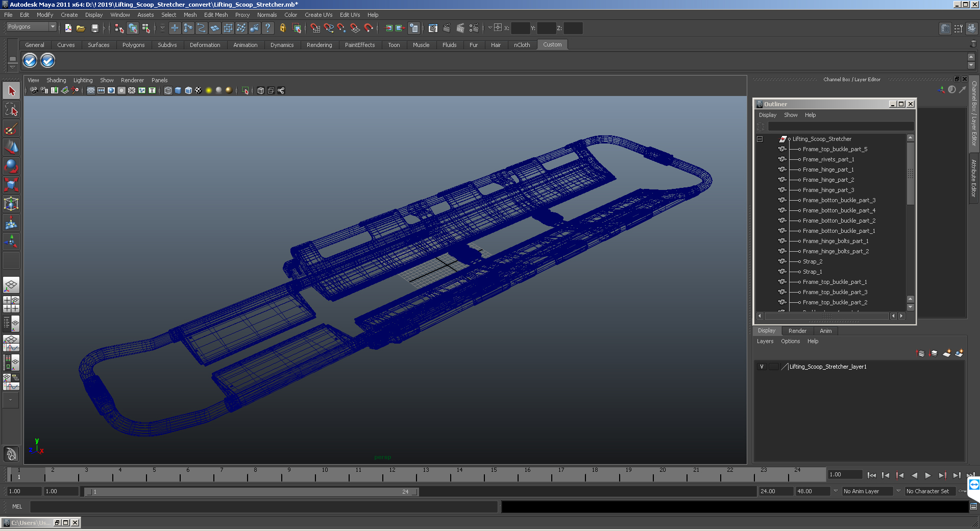Click the Select by object type icon
This screenshot has width=980, height=531.
pos(133,28)
